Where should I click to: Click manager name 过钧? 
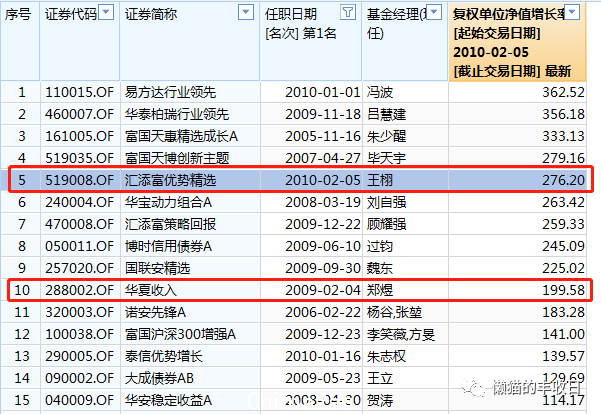379,246
